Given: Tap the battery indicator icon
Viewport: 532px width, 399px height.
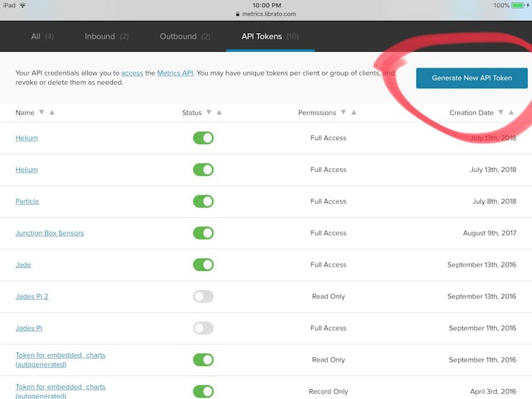Looking at the screenshot, I should pyautogui.click(x=518, y=6).
